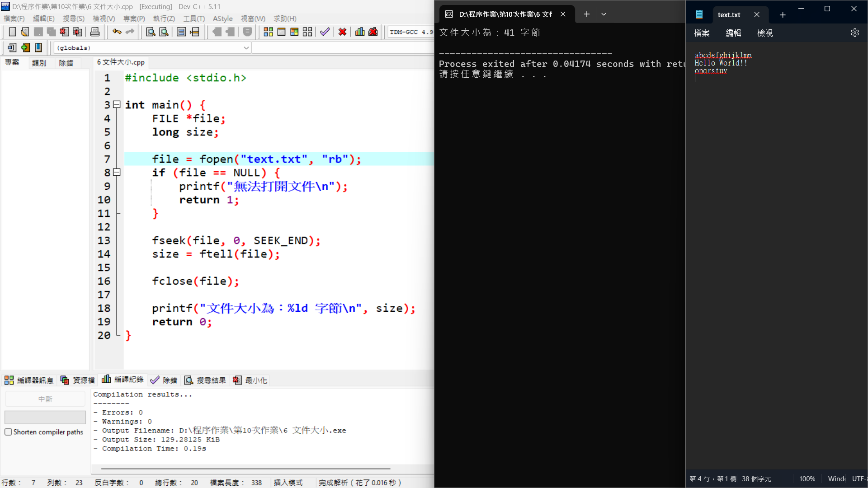Collapse the main function fold at line 3
The height and width of the screenshot is (488, 868).
pyautogui.click(x=117, y=104)
